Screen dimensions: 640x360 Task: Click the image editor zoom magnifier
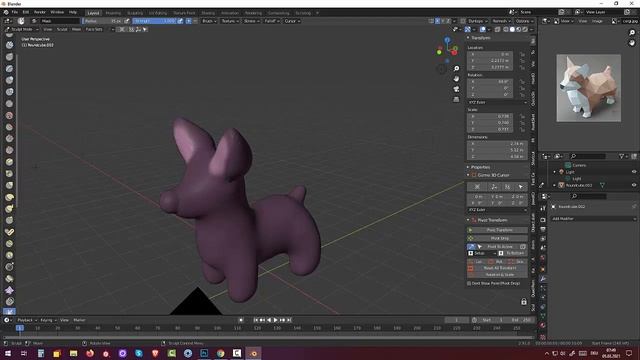tap(632, 33)
